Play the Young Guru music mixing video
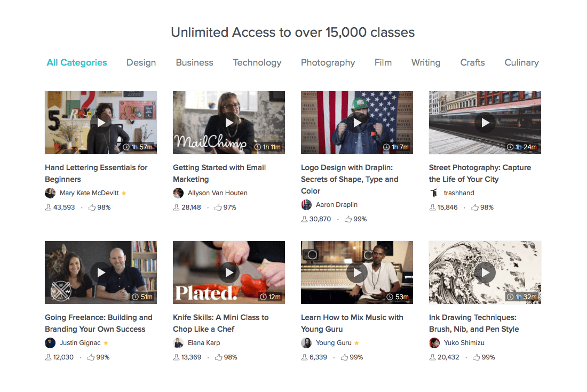The height and width of the screenshot is (392, 587). tap(357, 273)
